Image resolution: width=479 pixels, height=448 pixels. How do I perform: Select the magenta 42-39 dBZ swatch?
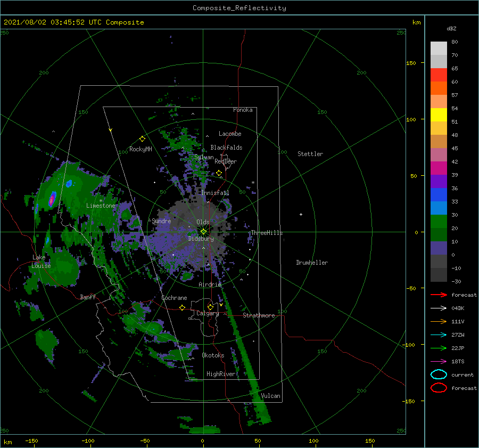point(439,168)
